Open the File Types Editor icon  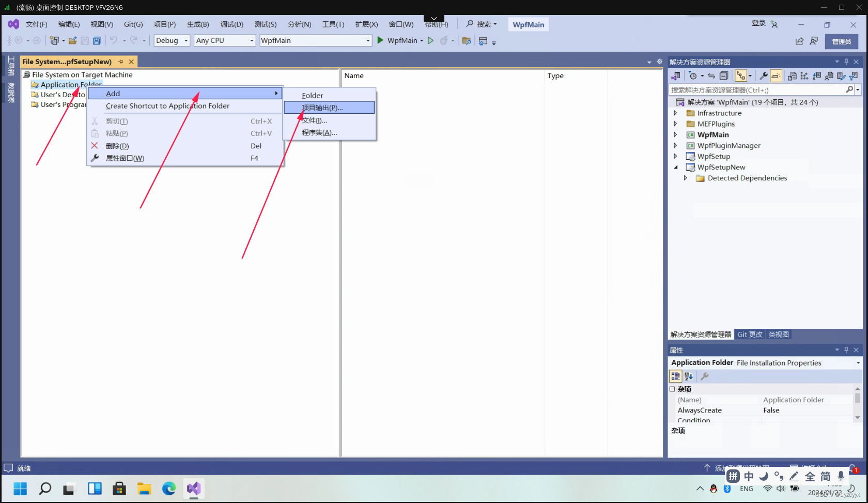pos(817,76)
